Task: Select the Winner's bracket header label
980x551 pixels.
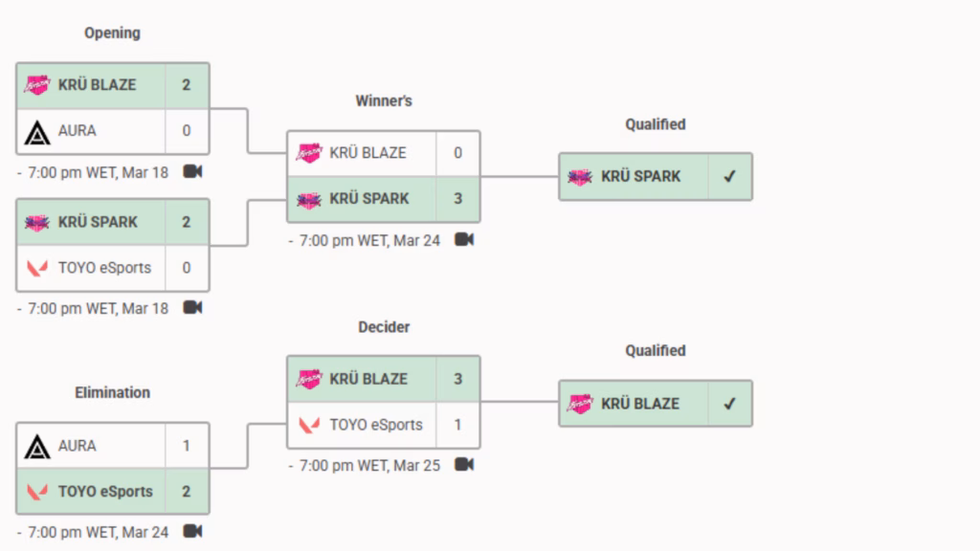Action: click(384, 99)
